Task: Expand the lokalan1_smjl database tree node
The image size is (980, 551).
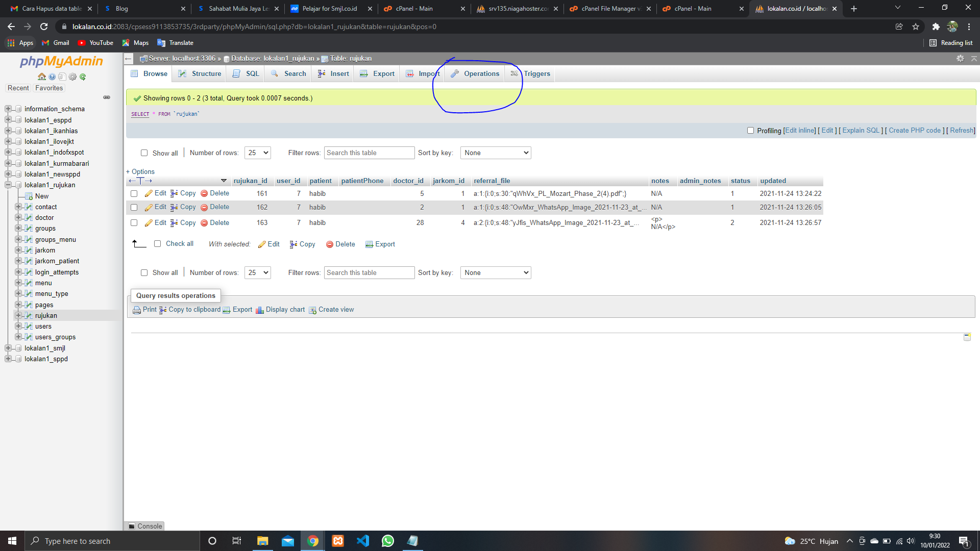Action: [x=8, y=348]
